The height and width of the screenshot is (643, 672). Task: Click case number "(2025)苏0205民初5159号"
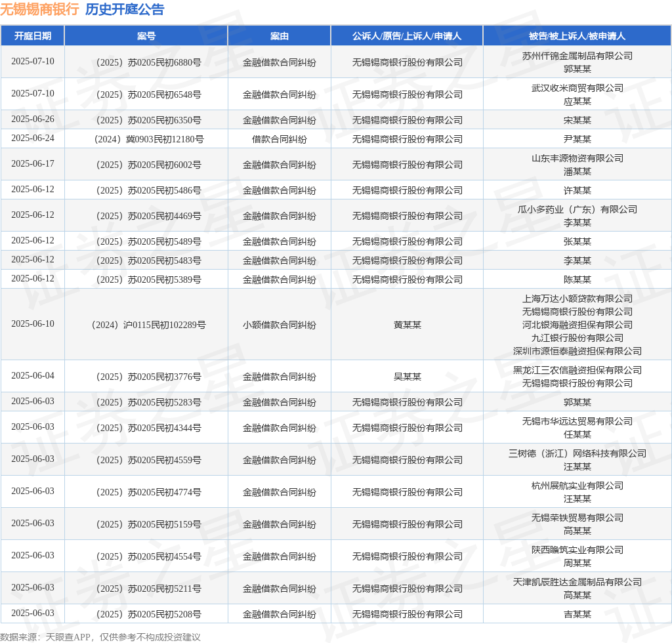(146, 525)
